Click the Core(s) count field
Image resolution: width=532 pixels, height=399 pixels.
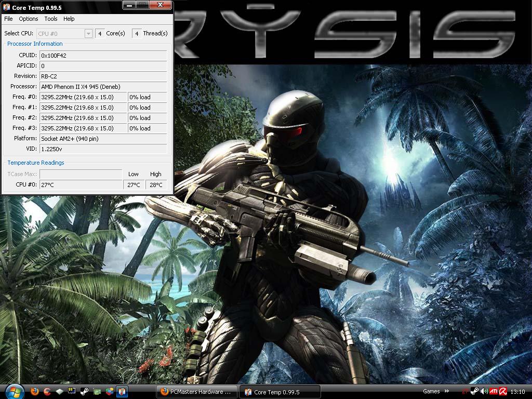pos(100,33)
